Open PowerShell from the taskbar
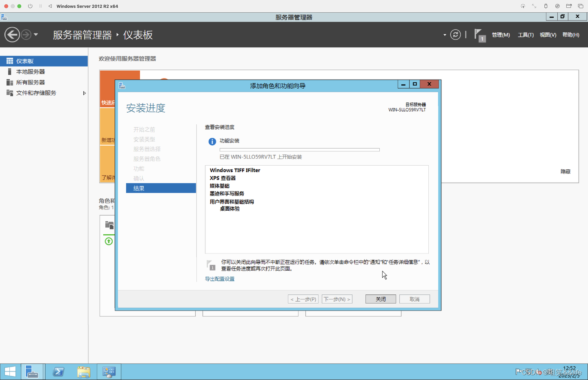 pyautogui.click(x=58, y=372)
